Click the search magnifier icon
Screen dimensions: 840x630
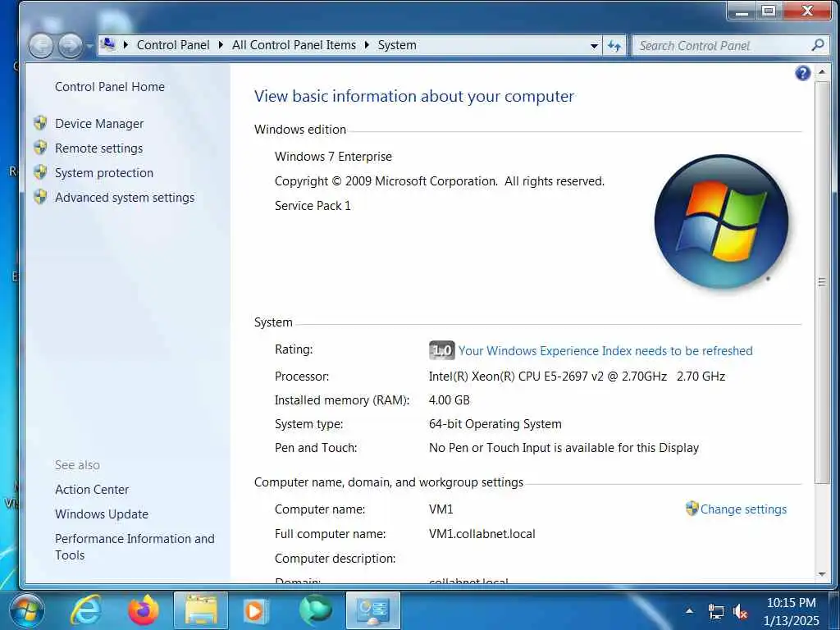coord(818,46)
